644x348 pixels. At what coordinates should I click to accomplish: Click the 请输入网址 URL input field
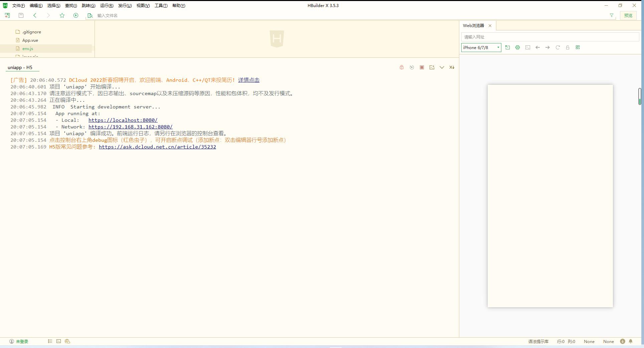[x=550, y=37]
